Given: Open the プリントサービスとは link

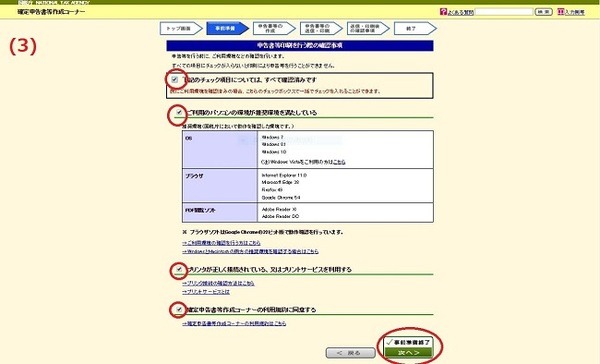Looking at the screenshot, I should pos(206,292).
